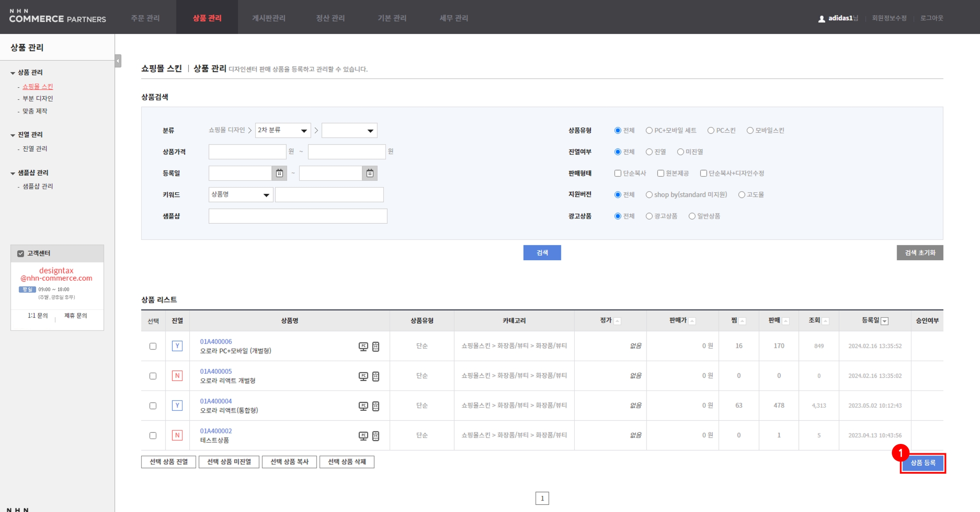Go to the 주문 관리 top menu
Screen dimensions: 980x512
coord(145,18)
